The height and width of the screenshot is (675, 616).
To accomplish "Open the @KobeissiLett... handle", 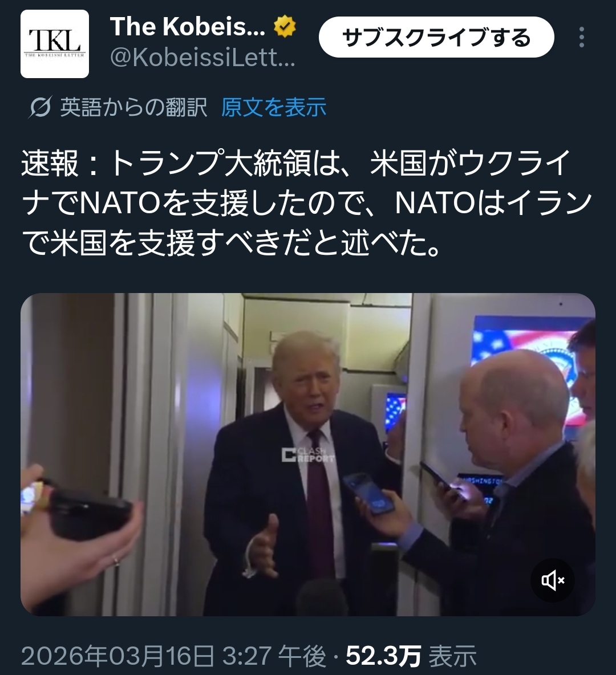I will point(203,58).
